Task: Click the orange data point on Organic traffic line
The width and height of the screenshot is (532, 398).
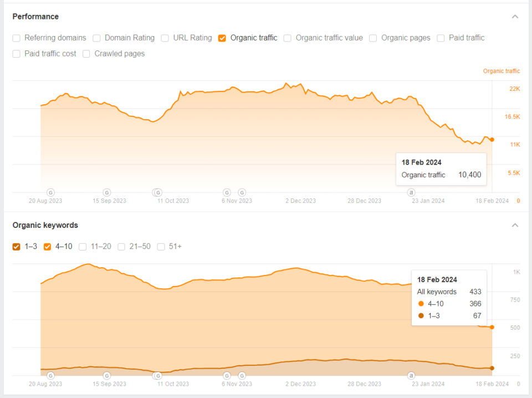Action: 492,140
